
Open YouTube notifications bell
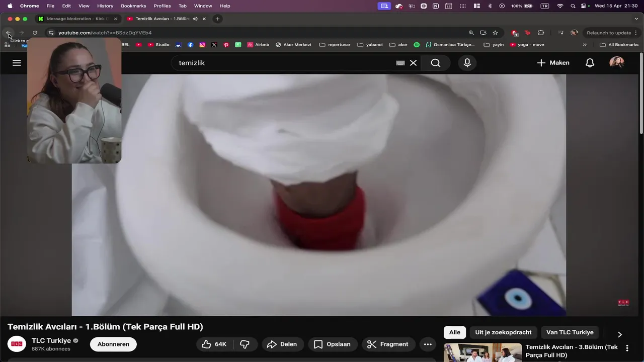[x=590, y=63]
